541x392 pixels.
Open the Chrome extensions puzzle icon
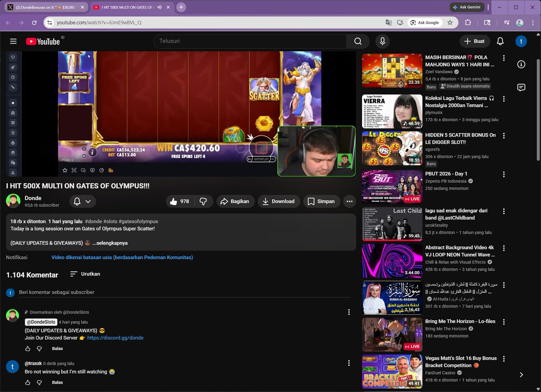click(468, 23)
